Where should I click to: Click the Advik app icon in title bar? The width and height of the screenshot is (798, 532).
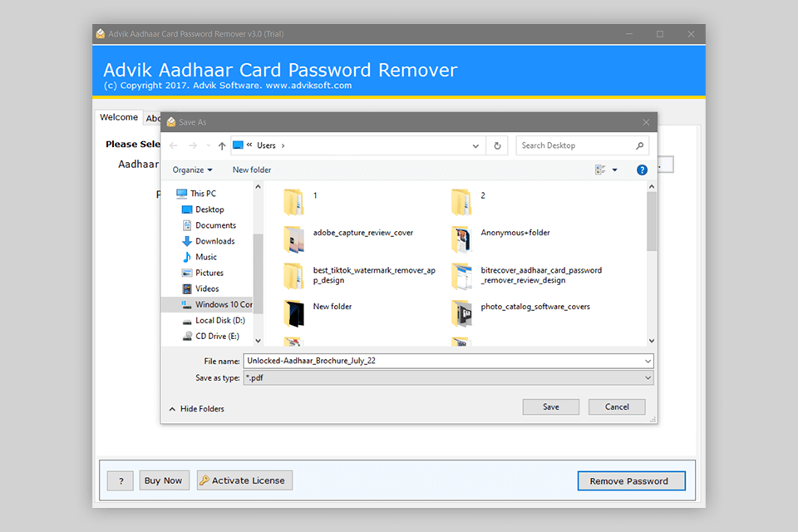click(x=101, y=34)
